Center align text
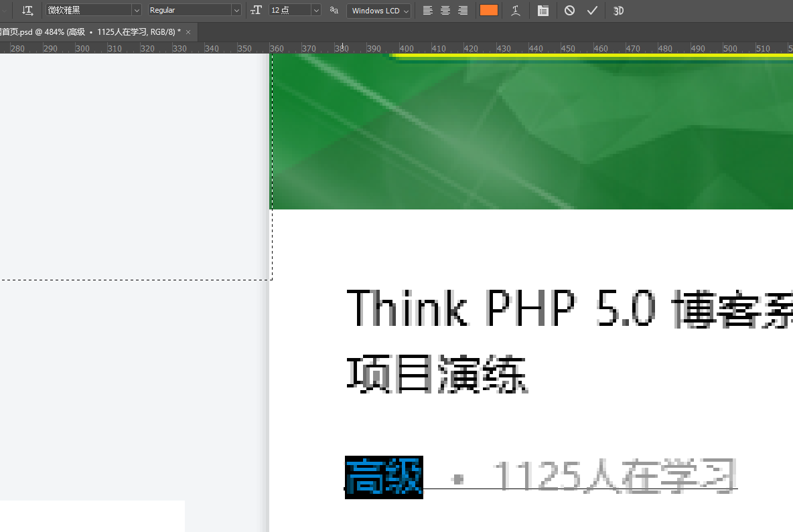Screen dimensions: 793x532 coord(445,11)
